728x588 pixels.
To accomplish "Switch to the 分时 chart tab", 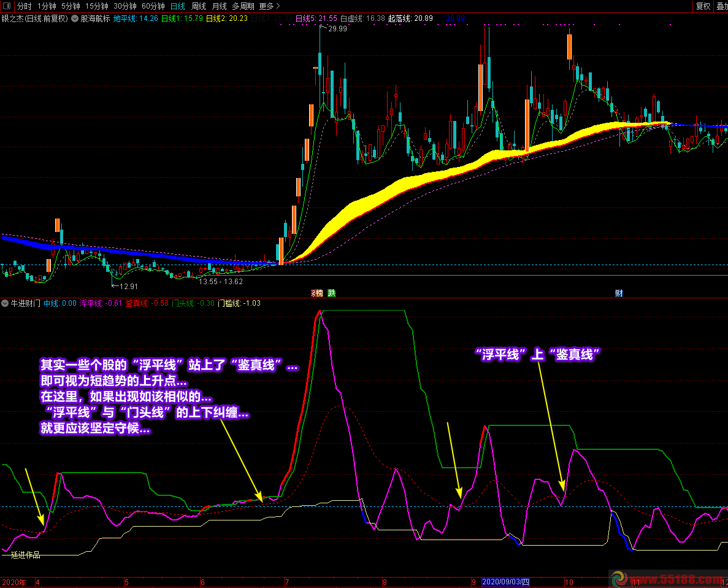I will click(x=25, y=6).
